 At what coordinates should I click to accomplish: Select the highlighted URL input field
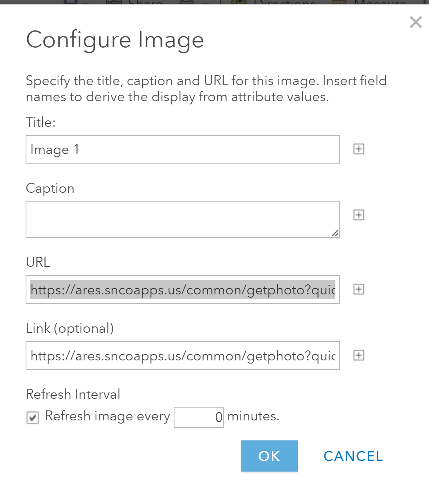coord(182,290)
